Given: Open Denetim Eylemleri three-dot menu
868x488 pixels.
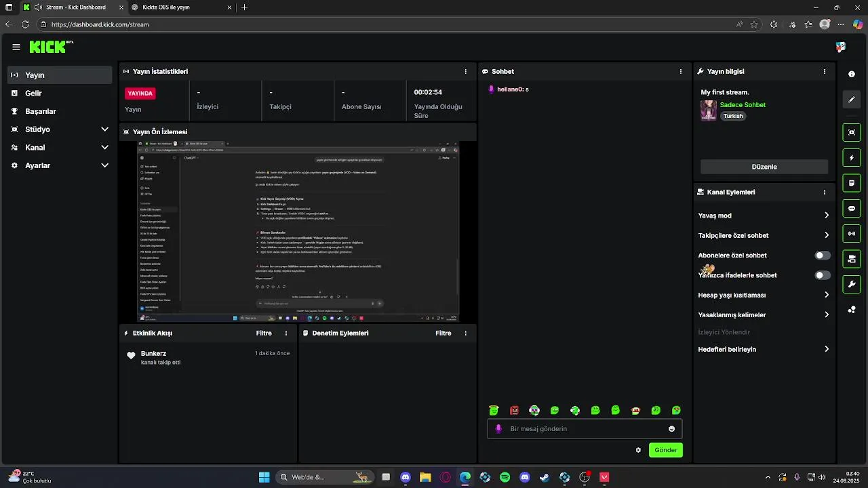Looking at the screenshot, I should click(465, 333).
